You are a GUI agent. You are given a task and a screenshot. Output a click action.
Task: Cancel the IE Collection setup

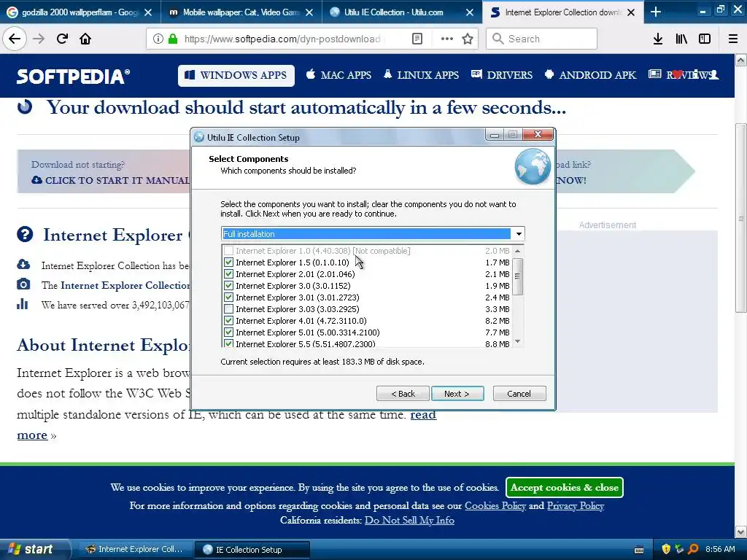pyautogui.click(x=519, y=394)
